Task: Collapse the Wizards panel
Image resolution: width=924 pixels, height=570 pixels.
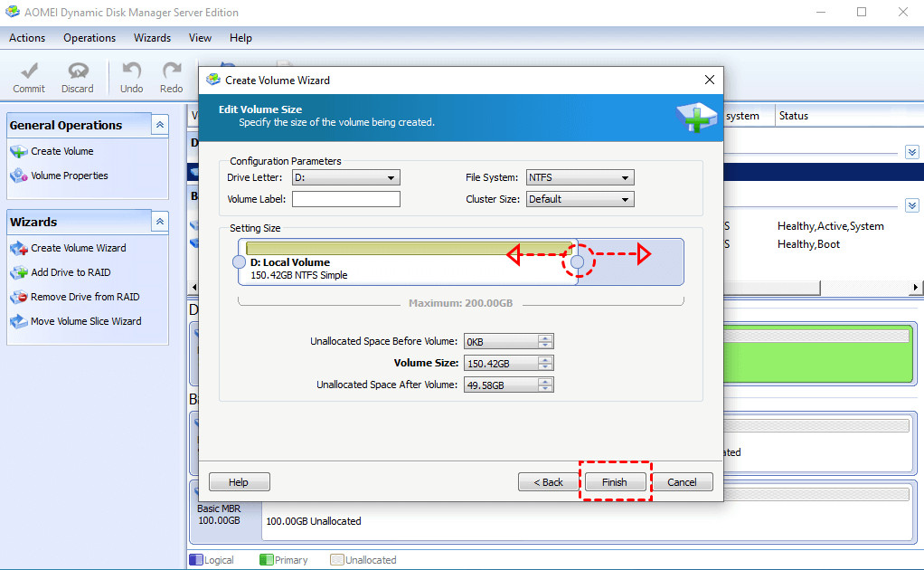Action: coord(160,222)
